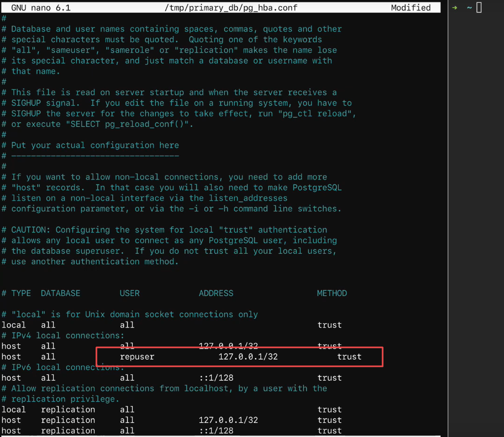
Task: Click the word 'repuser' in host line
Action: tap(137, 357)
